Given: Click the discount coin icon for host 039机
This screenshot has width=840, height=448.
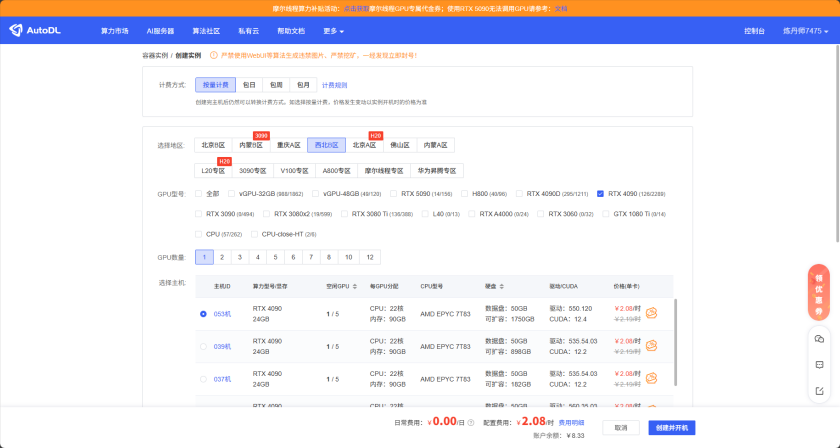Looking at the screenshot, I should pyautogui.click(x=651, y=346).
